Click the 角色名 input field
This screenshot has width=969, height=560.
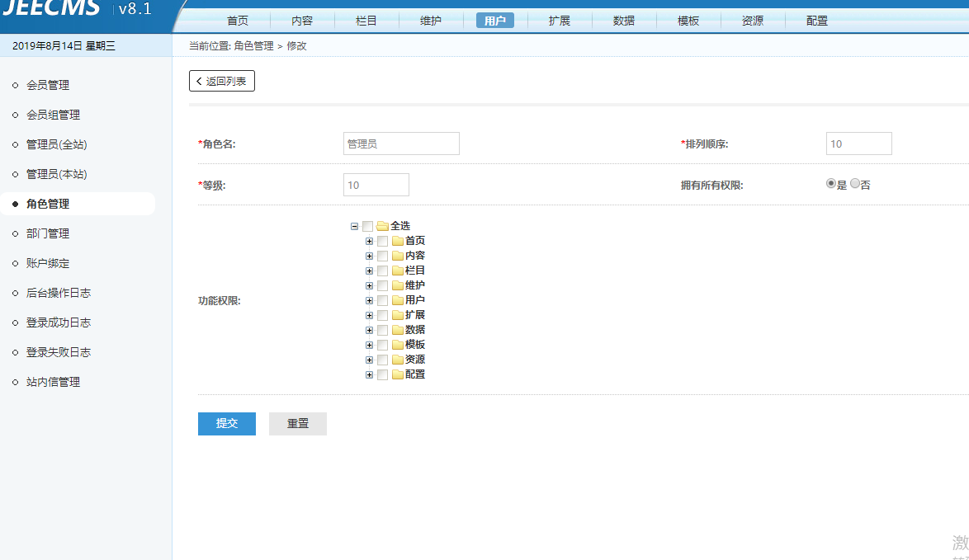point(401,144)
